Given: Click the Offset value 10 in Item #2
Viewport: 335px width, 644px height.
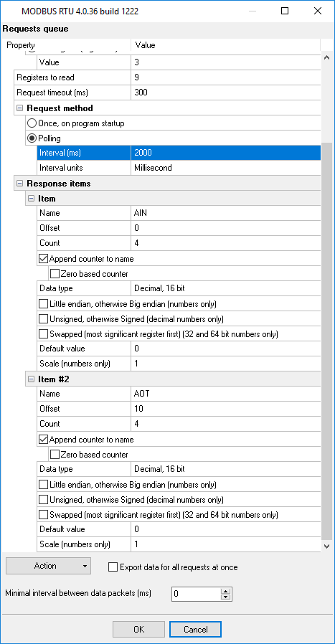Looking at the screenshot, I should point(226,409).
